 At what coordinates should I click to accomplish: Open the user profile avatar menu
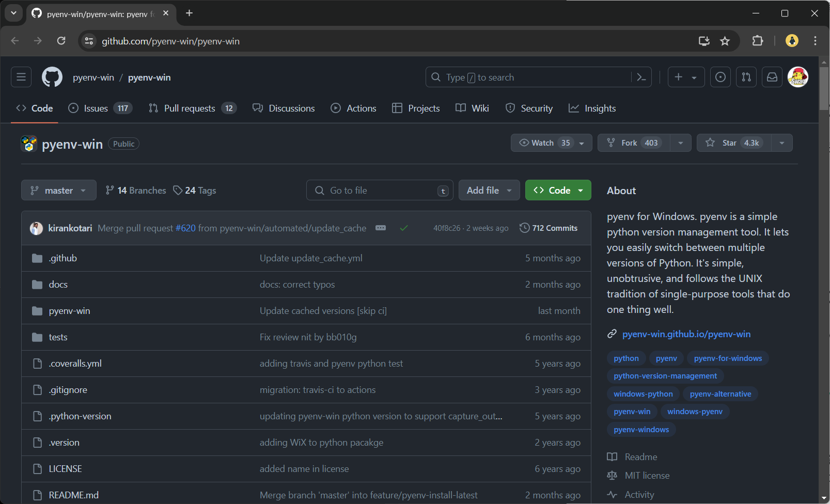798,77
